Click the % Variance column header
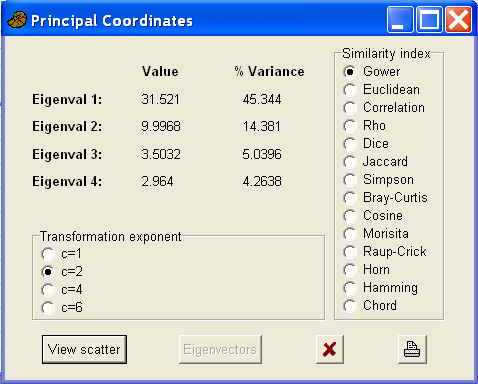This screenshot has width=478, height=384. [269, 71]
